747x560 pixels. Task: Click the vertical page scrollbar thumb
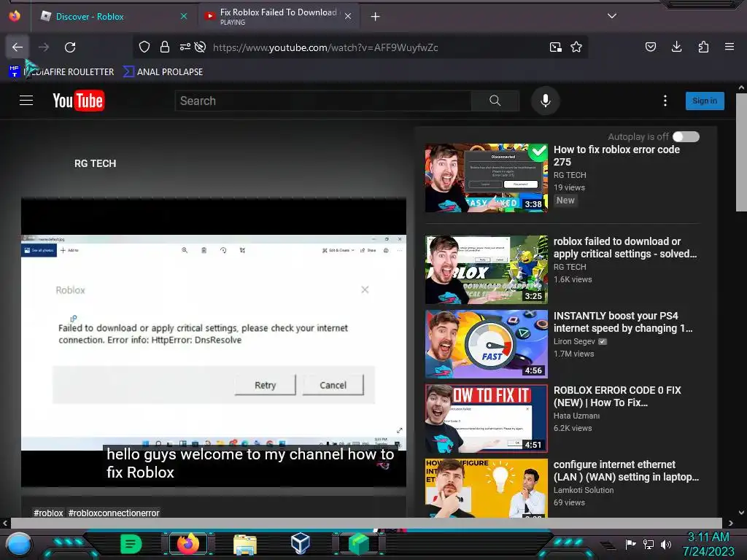(x=741, y=152)
